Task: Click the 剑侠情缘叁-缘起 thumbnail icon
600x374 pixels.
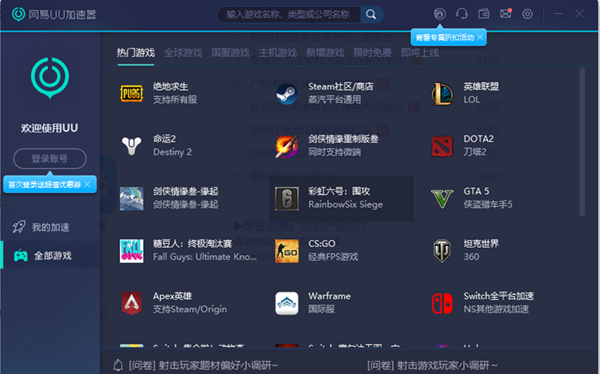Action: point(132,198)
